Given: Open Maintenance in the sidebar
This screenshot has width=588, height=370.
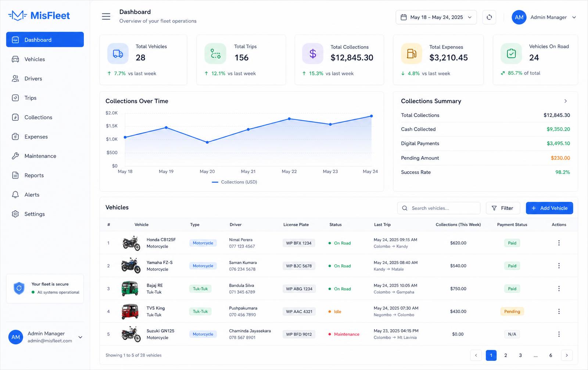Looking at the screenshot, I should click(45, 156).
